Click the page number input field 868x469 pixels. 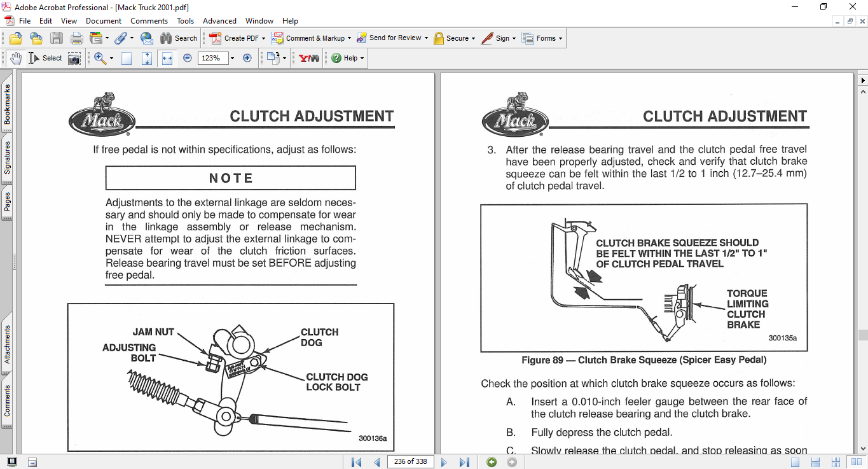click(x=410, y=462)
